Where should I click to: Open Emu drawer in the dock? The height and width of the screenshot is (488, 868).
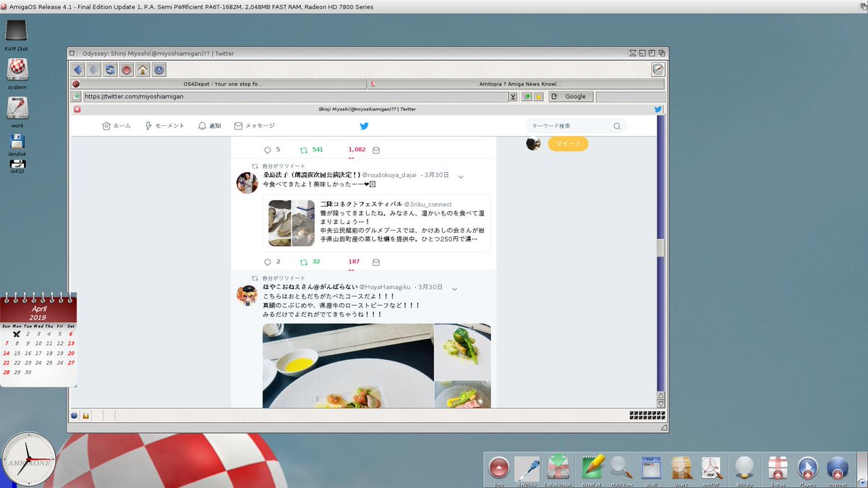coord(499,470)
